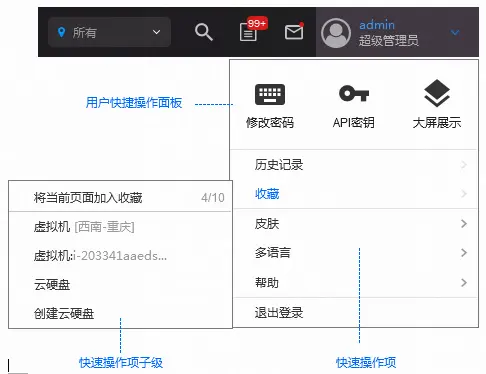This screenshot has width=486, height=374.
Task: Collapse the admin user menu chevron
Action: pos(455,32)
